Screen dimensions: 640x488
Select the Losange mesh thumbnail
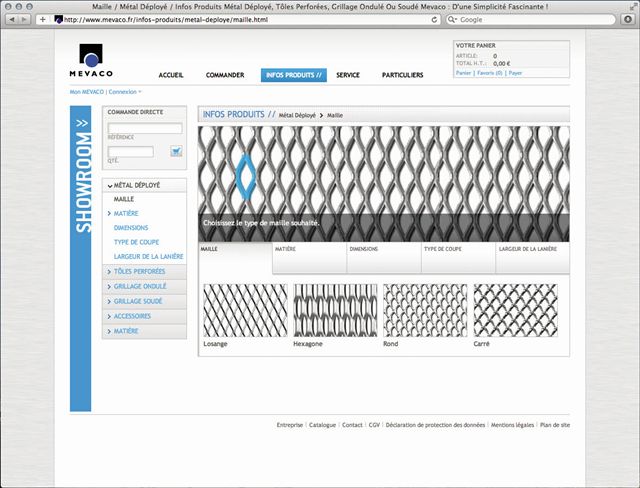click(x=245, y=311)
